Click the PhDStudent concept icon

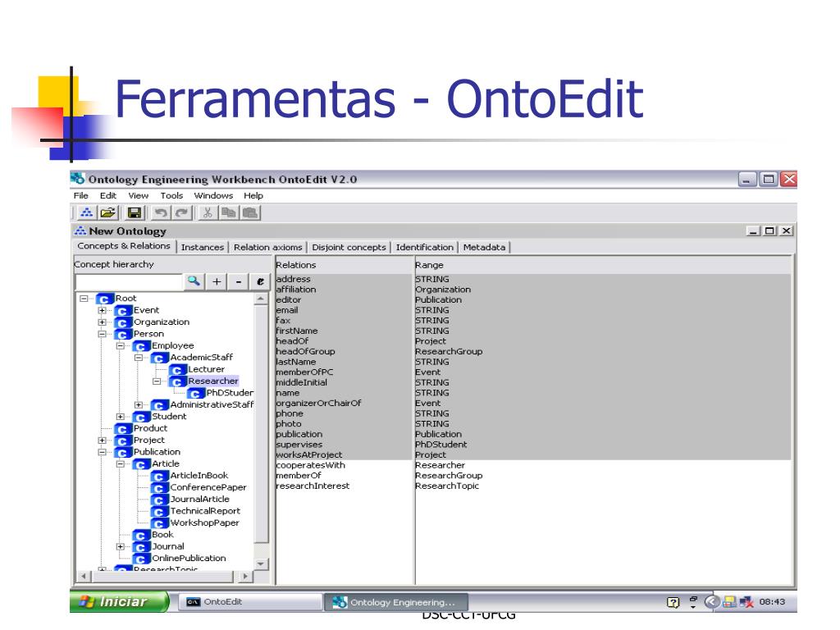(x=195, y=393)
